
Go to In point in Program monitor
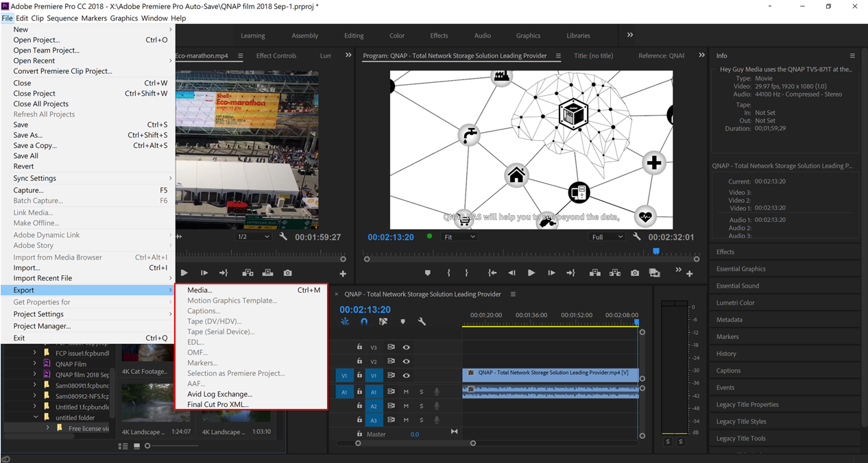[x=492, y=273]
